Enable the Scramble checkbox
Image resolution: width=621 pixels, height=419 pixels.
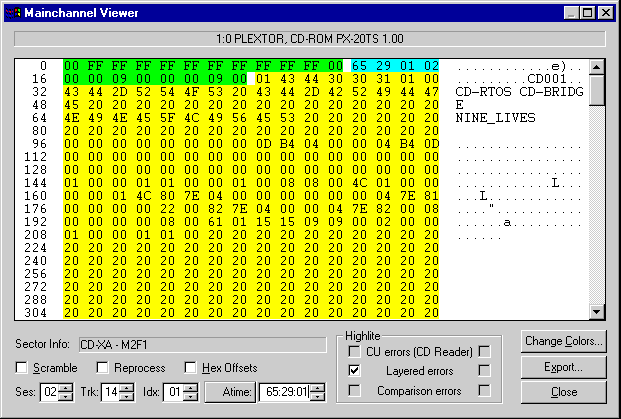pos(21,368)
